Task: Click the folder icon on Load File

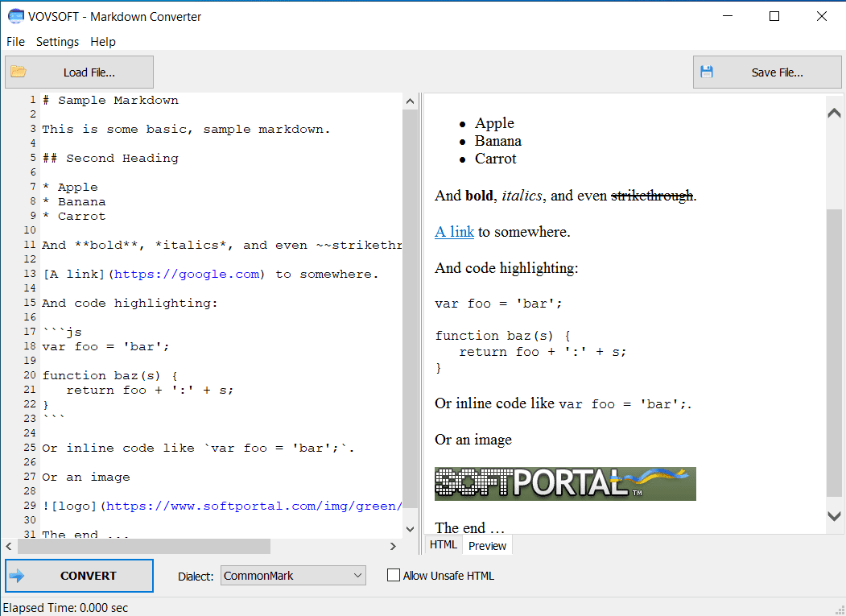Action: 19,72
